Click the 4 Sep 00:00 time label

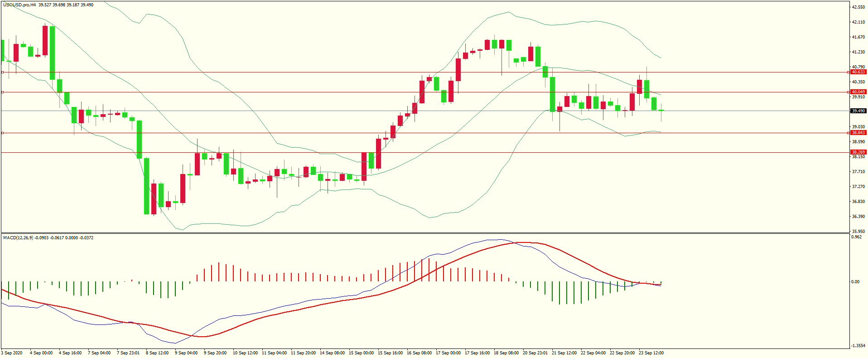point(41,353)
